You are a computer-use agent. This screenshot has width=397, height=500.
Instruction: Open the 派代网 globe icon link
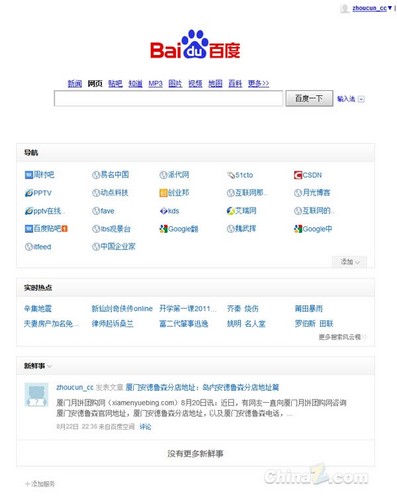[163, 175]
